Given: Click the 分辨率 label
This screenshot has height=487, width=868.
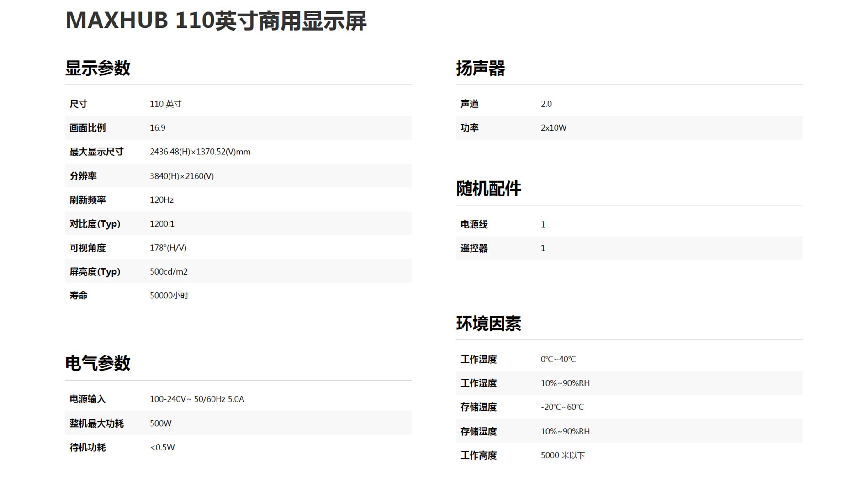Looking at the screenshot, I should point(83,176).
